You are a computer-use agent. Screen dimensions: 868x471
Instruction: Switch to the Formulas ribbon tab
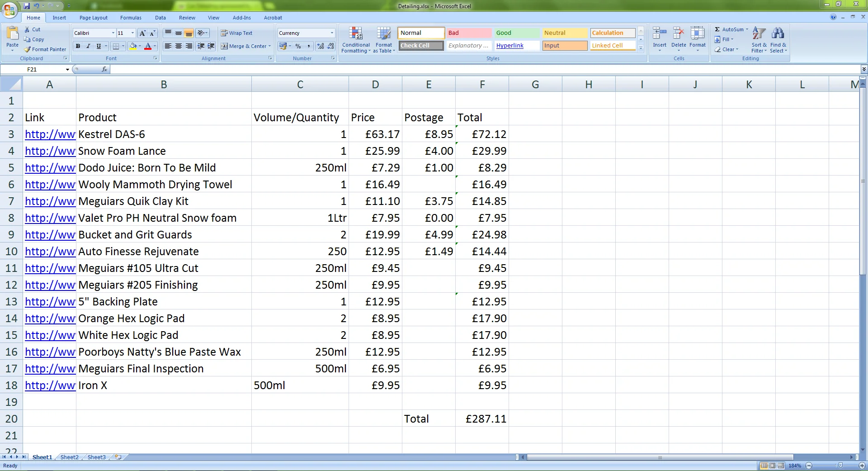click(x=131, y=18)
